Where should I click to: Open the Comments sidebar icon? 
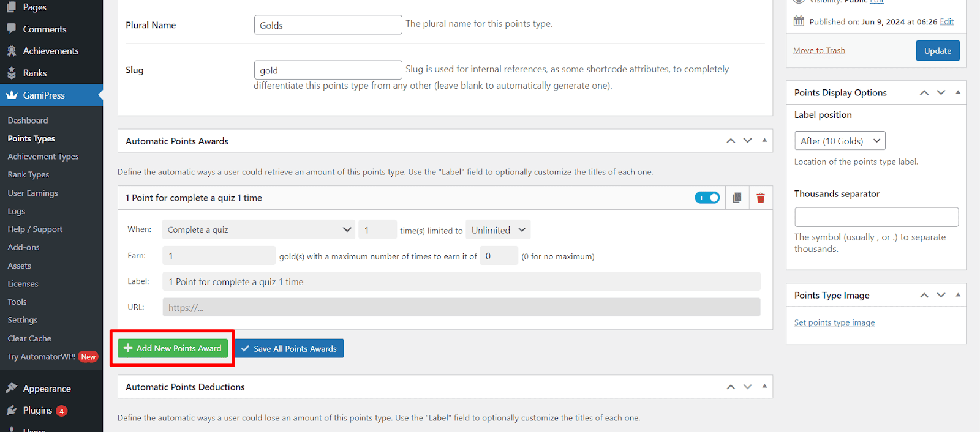[x=12, y=29]
